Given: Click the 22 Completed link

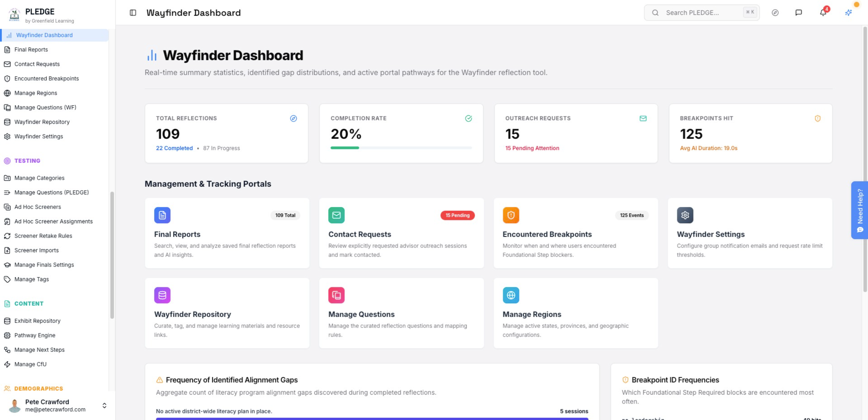Looking at the screenshot, I should click(174, 148).
